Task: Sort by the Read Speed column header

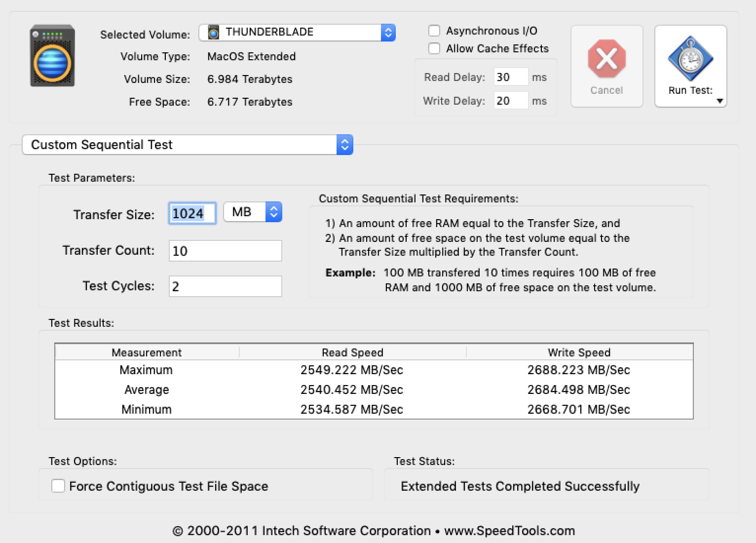Action: 352,352
